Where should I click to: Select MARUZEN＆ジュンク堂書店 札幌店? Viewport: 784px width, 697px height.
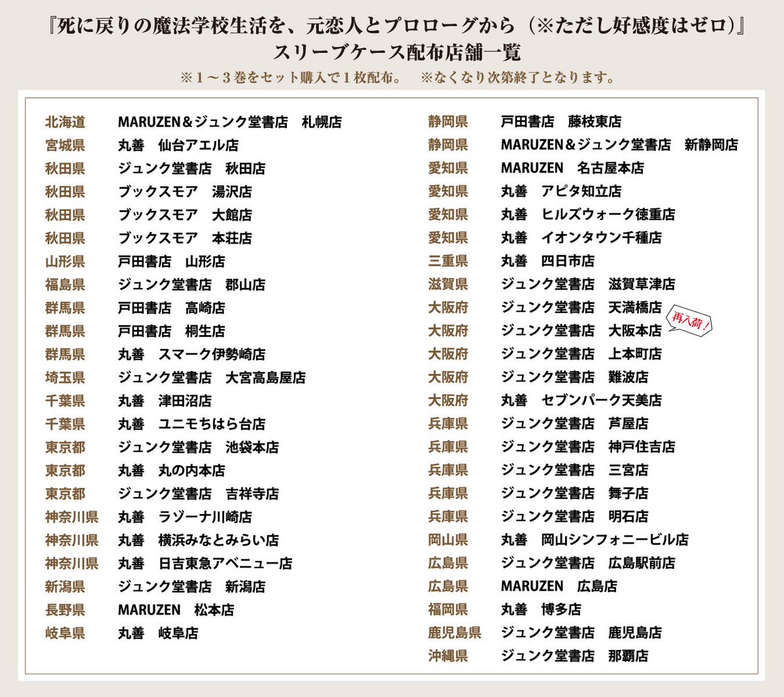point(230,122)
